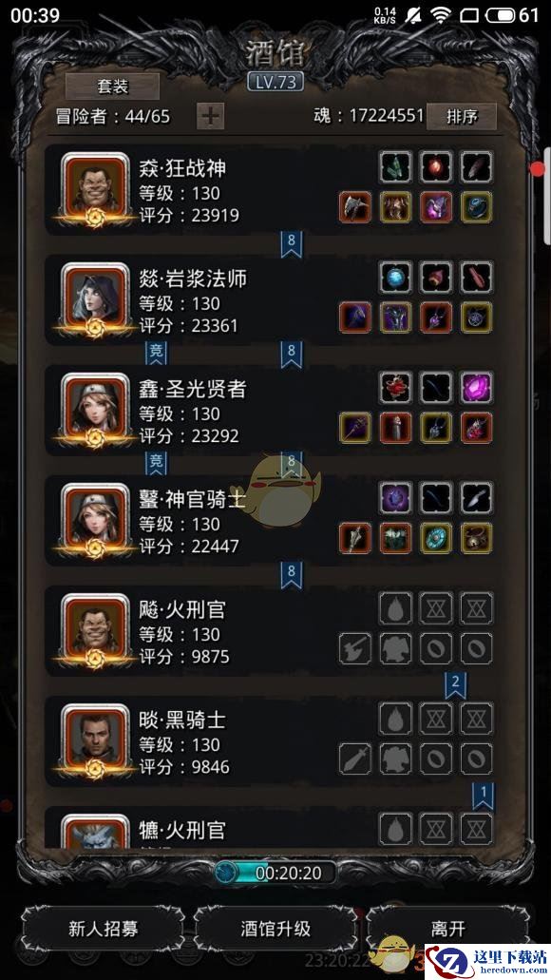Select the round shield slot of 鼞·神官骑士
Screen dimensions: 551x980
[x=436, y=538]
